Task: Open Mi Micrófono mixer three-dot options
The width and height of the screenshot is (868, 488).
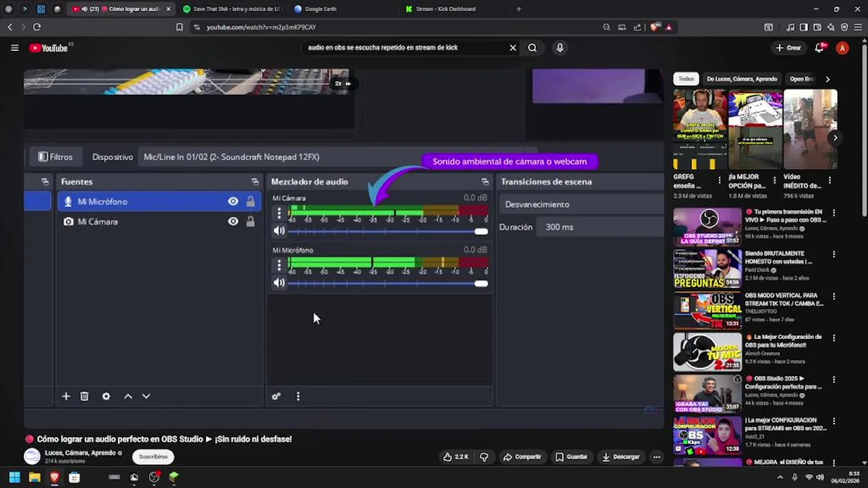Action: point(279,264)
